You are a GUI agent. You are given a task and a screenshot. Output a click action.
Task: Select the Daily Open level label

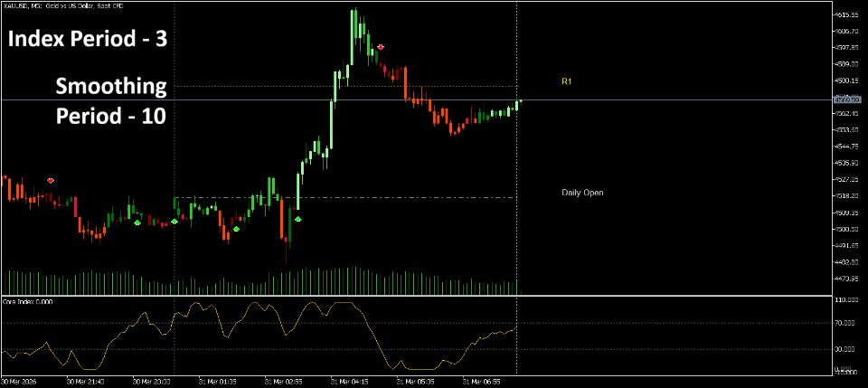coord(582,193)
